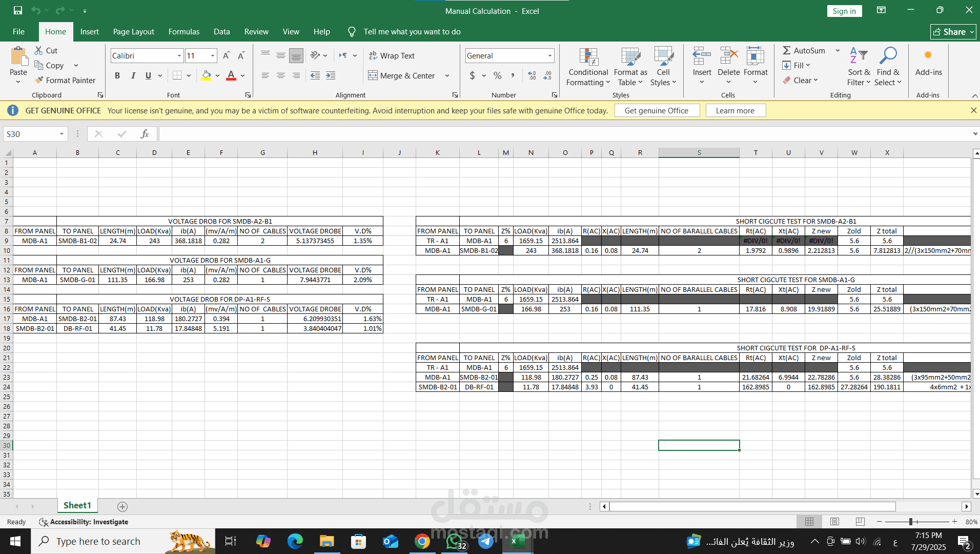Switch to Page Layout view

(834, 522)
